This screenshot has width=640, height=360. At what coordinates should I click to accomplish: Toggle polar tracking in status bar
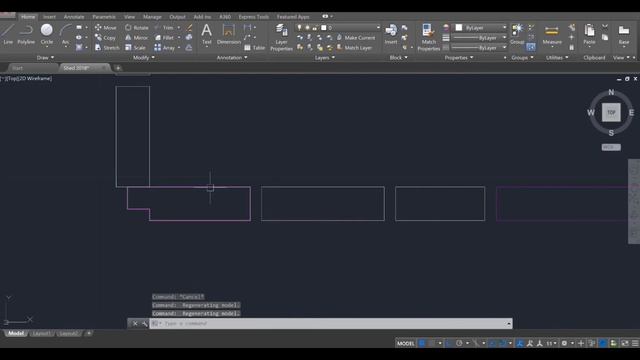pos(459,343)
